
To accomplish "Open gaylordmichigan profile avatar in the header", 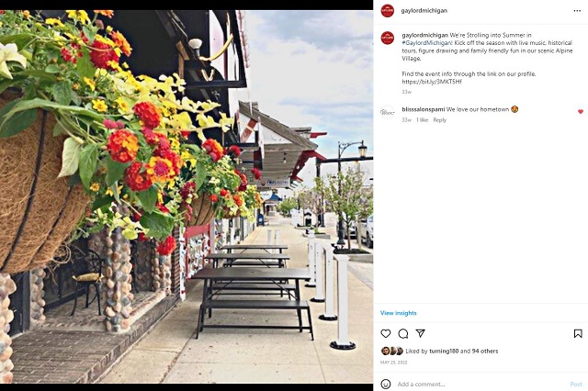I will pos(388,10).
